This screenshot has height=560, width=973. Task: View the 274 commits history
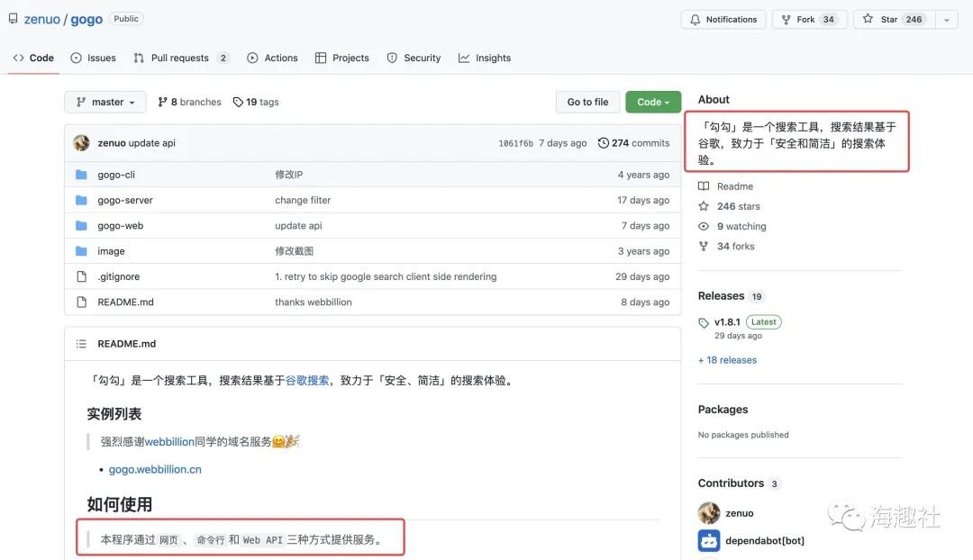pyautogui.click(x=633, y=142)
